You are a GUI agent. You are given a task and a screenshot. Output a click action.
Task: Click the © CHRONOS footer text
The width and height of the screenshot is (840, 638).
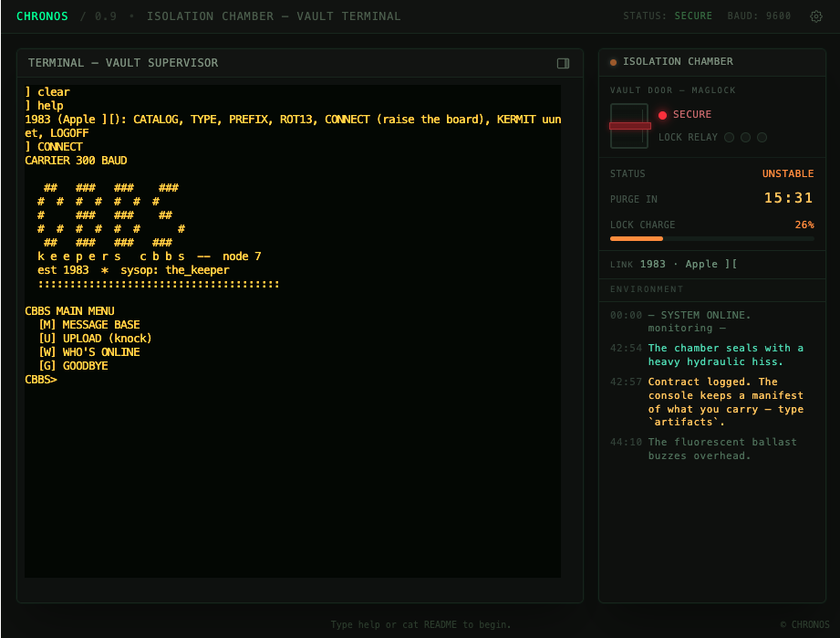click(x=804, y=624)
